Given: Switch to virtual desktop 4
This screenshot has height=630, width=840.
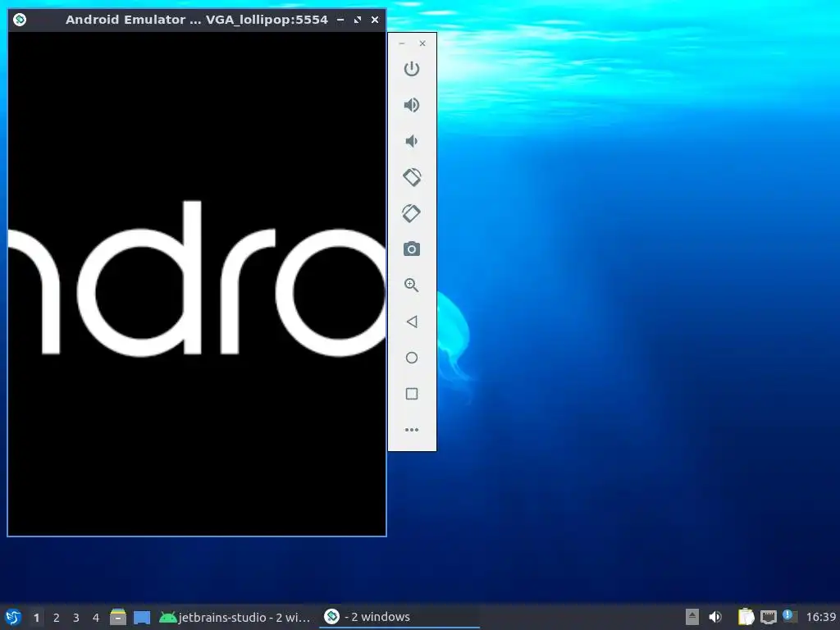Looking at the screenshot, I should [96, 618].
